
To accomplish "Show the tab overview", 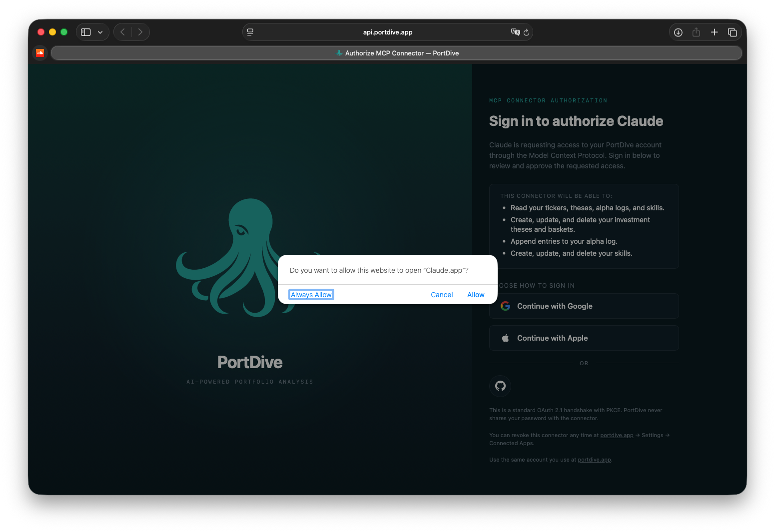I will [x=733, y=32].
